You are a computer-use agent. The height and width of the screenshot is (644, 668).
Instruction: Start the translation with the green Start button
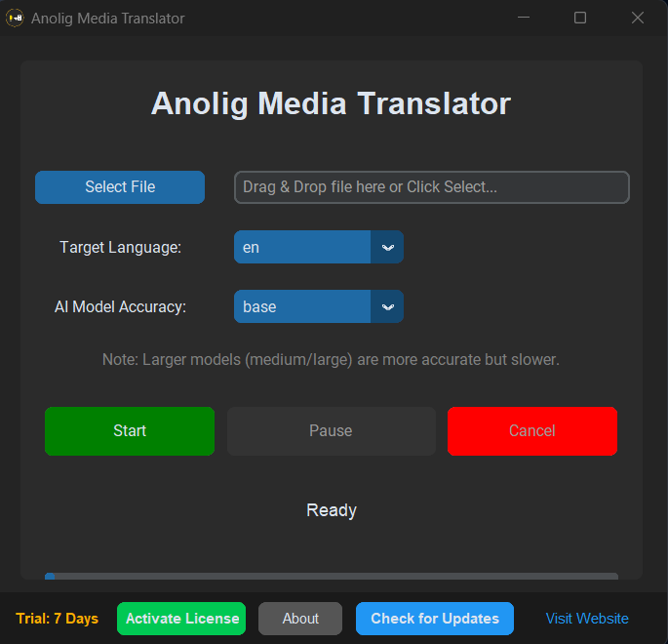tap(130, 431)
